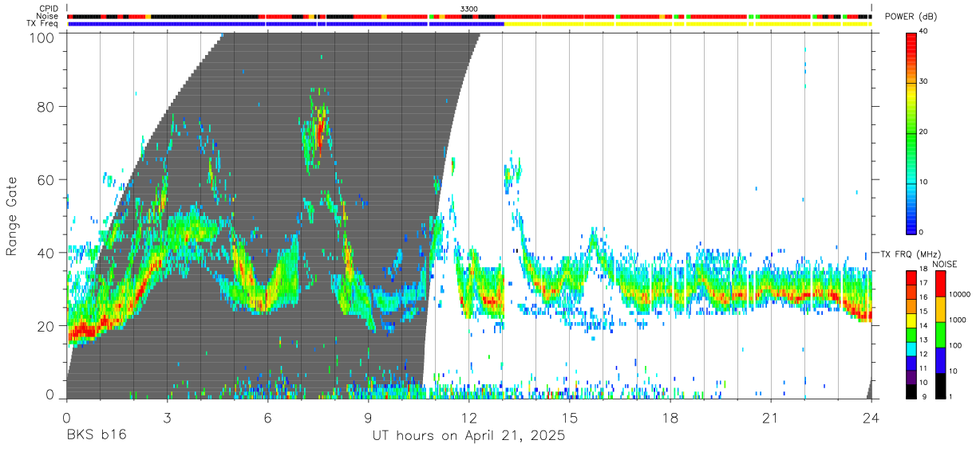Click the 100 tick on Range Gate axis
980x452 pixels.
42,37
